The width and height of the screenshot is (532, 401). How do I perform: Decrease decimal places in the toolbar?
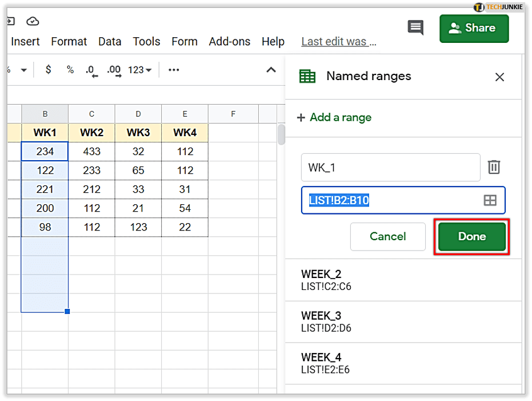click(91, 70)
